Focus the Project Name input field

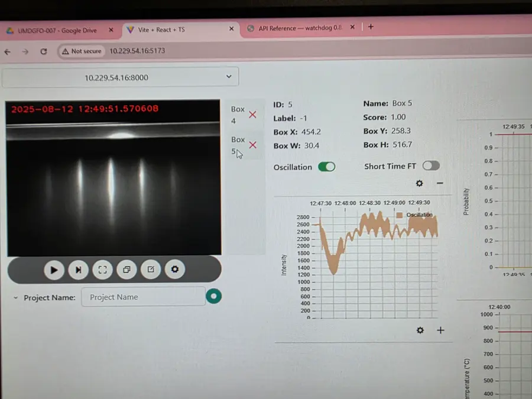tap(143, 297)
